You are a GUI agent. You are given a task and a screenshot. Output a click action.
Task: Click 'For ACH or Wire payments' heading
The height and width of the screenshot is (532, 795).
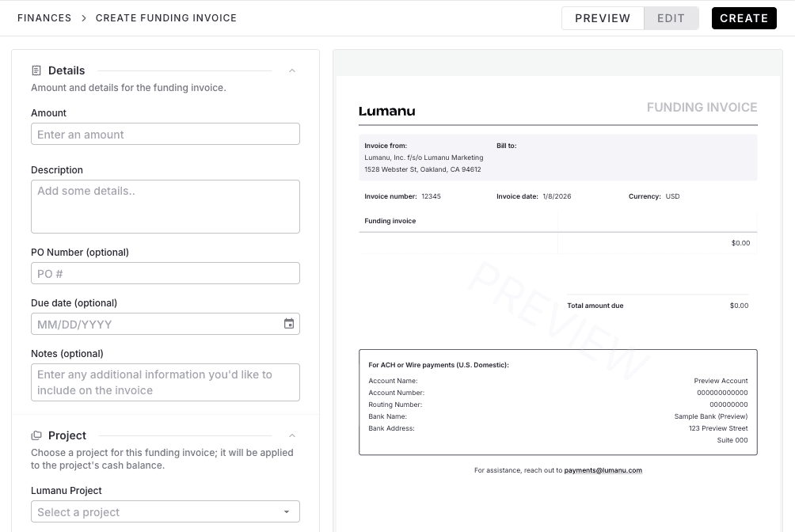point(439,365)
